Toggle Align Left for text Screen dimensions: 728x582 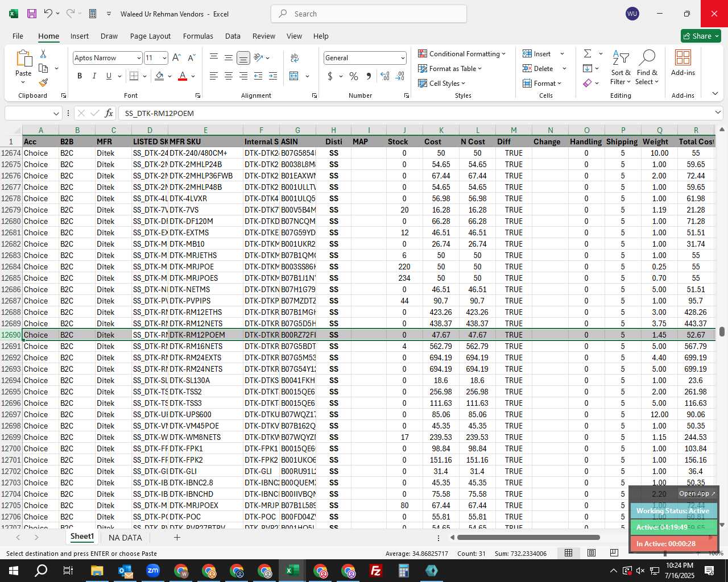click(214, 76)
